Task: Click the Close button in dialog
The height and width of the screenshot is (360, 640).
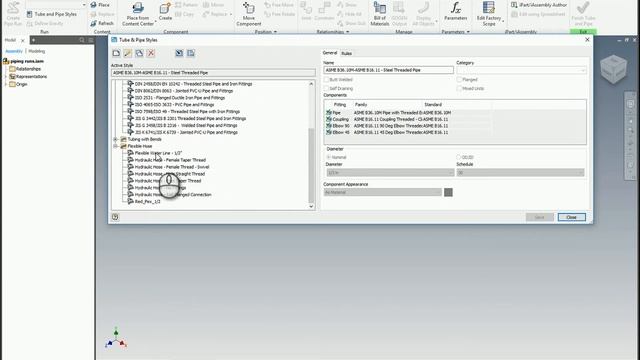Action: [x=571, y=217]
